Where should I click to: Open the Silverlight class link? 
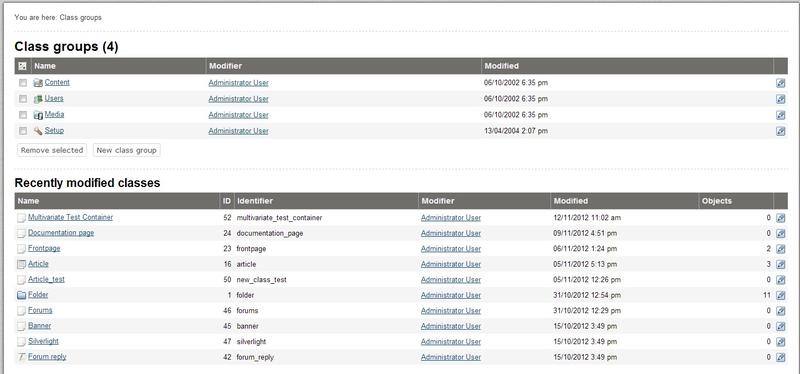(x=43, y=341)
